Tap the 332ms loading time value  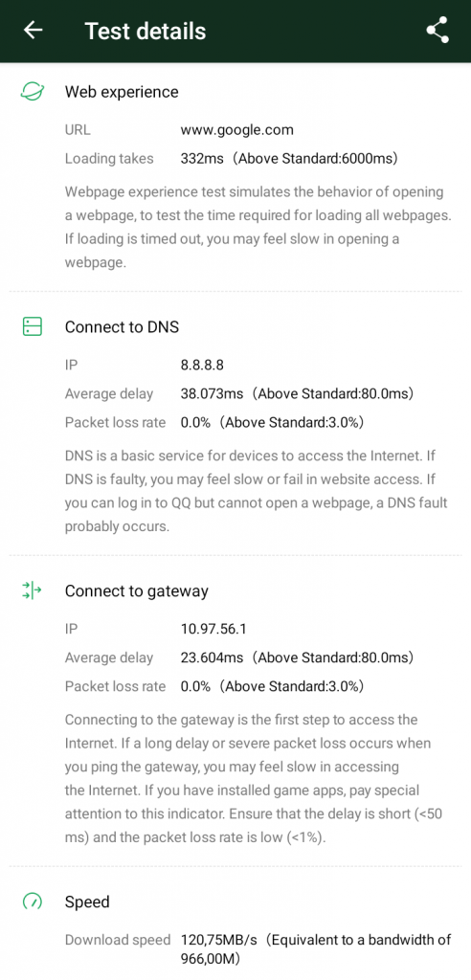tap(202, 159)
